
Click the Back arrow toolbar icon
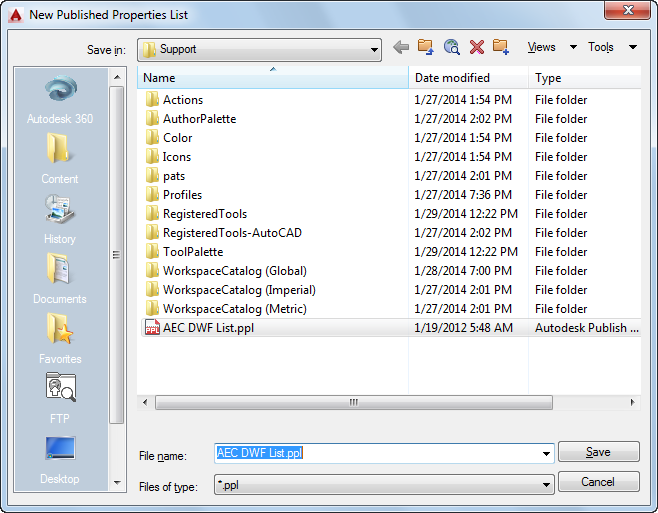tap(401, 47)
